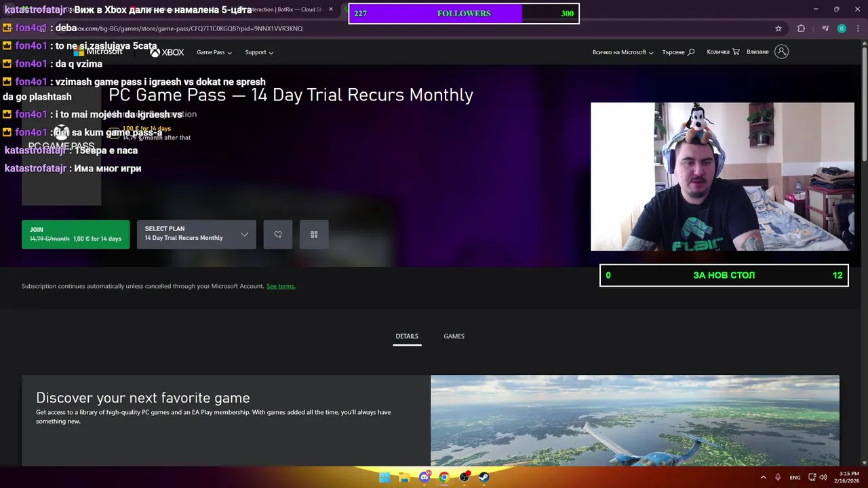868x488 pixels.
Task: Expand the Support nav dropdown
Action: pos(259,52)
